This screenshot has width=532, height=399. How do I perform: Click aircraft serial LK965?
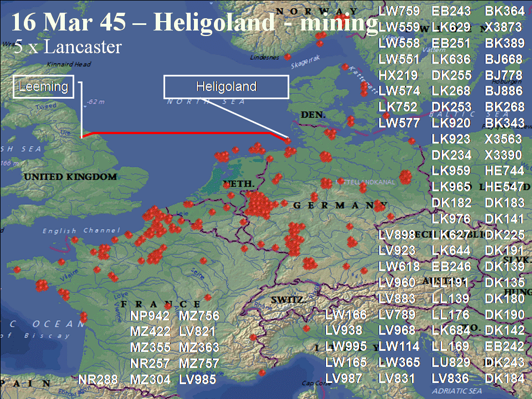tap(451, 187)
